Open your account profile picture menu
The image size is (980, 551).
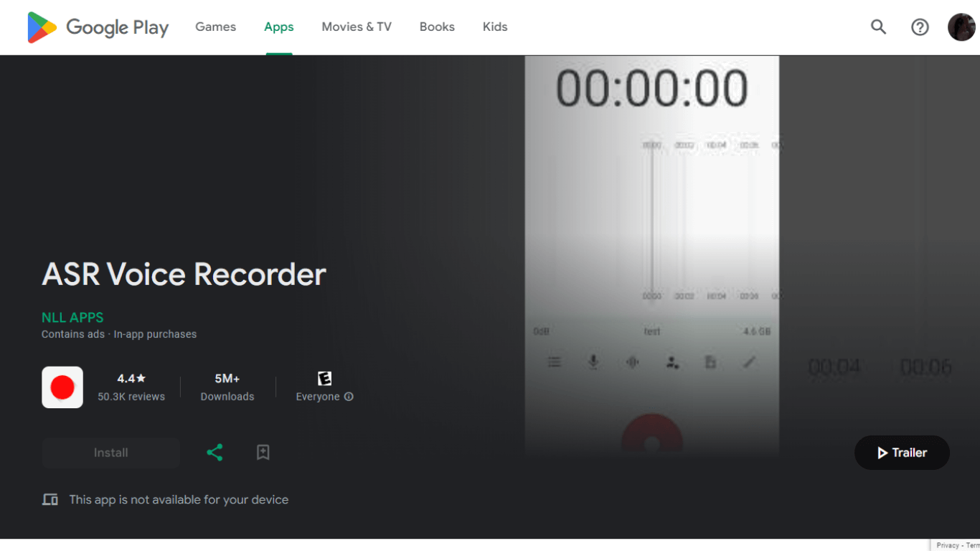click(961, 27)
